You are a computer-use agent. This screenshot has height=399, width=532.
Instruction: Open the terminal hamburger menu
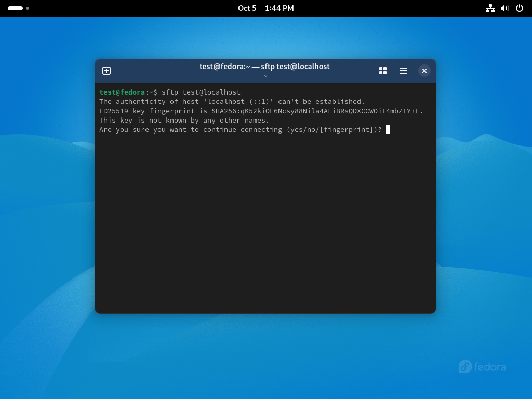tap(403, 71)
